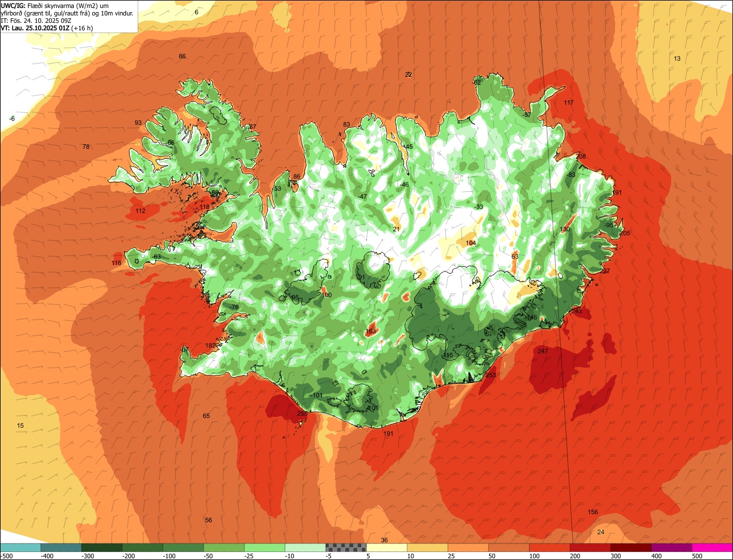Click the legend label 25

(452, 555)
